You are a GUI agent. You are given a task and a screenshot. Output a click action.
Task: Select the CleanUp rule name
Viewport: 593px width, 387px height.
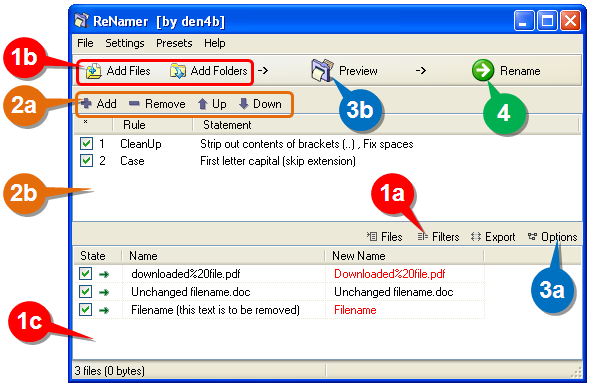[141, 144]
